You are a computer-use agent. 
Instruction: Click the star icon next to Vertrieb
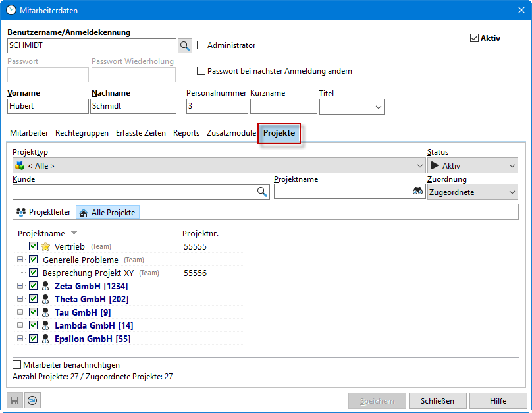pos(45,246)
